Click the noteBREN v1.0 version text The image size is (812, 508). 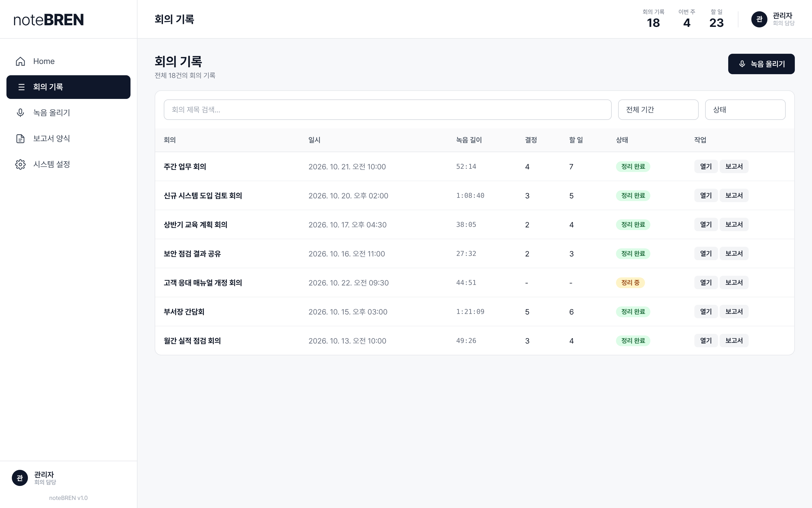(68, 498)
